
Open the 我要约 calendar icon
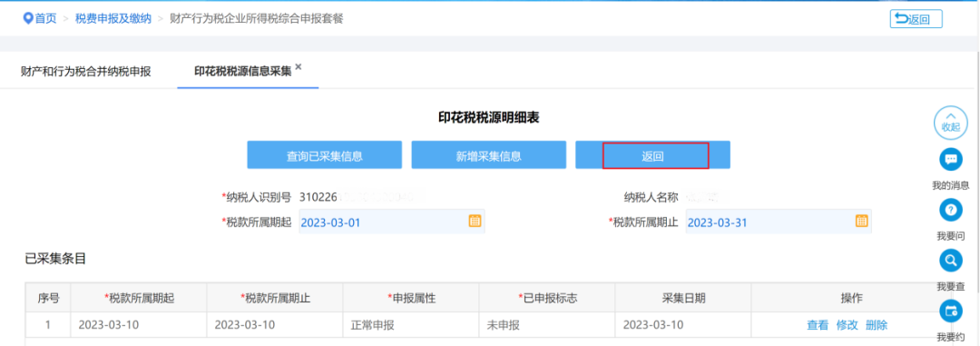pyautogui.click(x=951, y=311)
